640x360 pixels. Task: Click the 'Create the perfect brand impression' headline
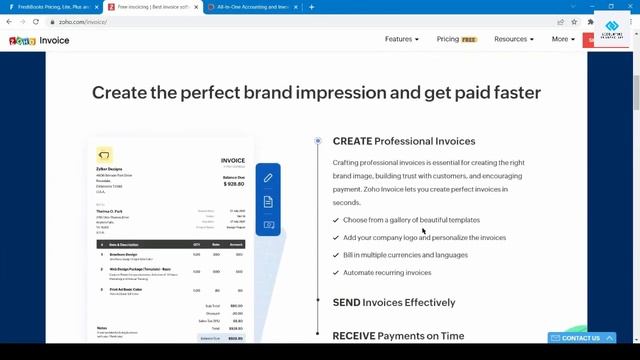tap(316, 93)
